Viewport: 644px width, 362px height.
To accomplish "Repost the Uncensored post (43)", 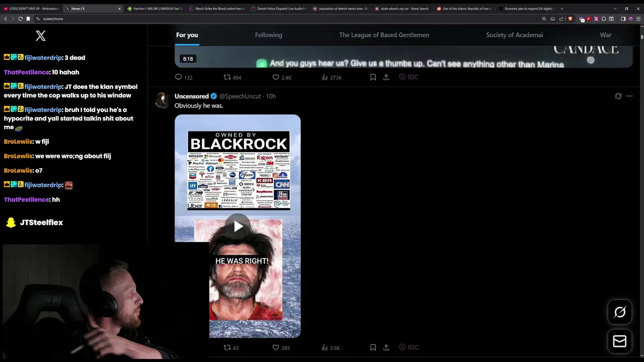I will (231, 347).
